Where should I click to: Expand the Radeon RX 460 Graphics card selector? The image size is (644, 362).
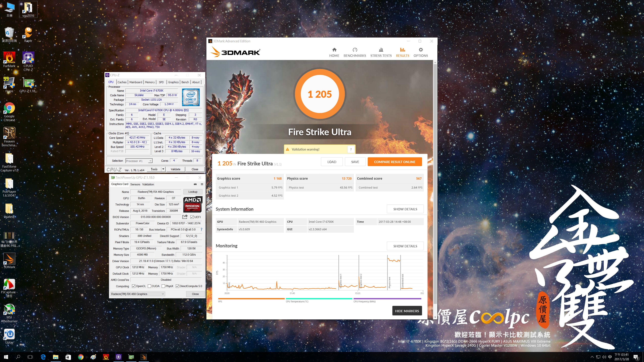tap(138, 294)
